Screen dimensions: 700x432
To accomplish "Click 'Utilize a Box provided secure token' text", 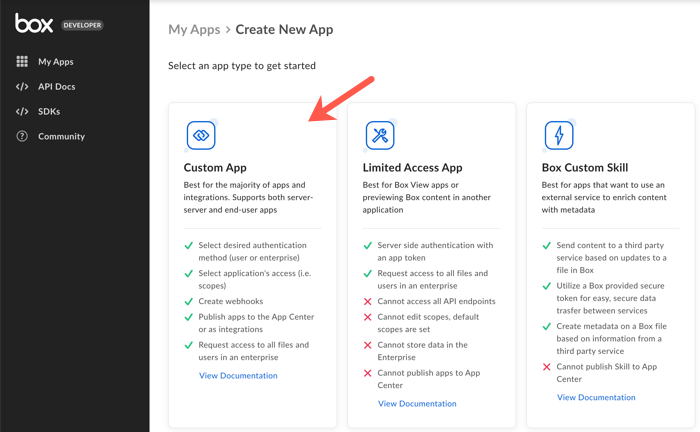I will [610, 298].
